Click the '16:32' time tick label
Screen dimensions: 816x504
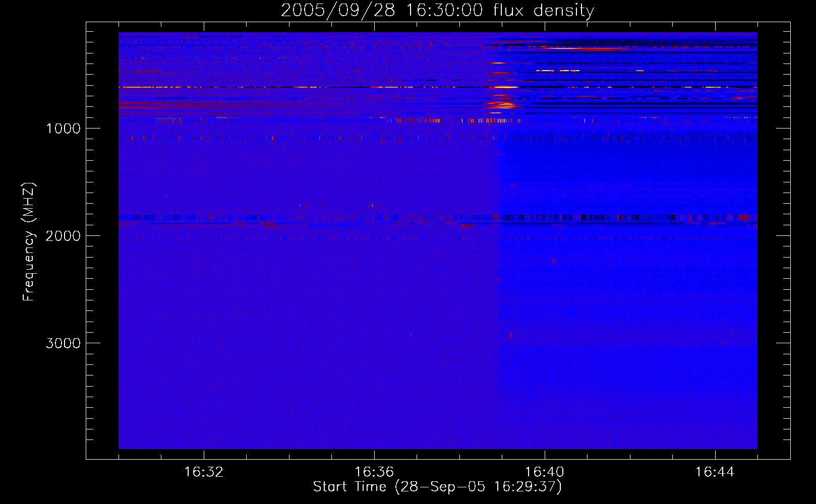pyautogui.click(x=204, y=472)
